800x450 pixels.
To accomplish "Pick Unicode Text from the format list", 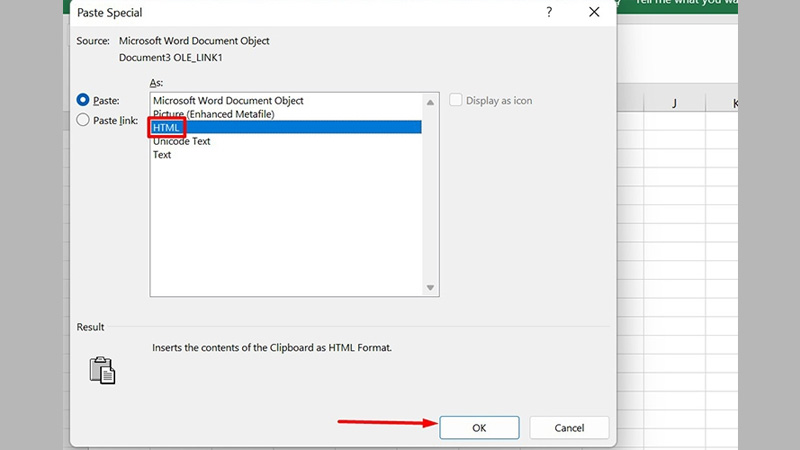I will (181, 141).
